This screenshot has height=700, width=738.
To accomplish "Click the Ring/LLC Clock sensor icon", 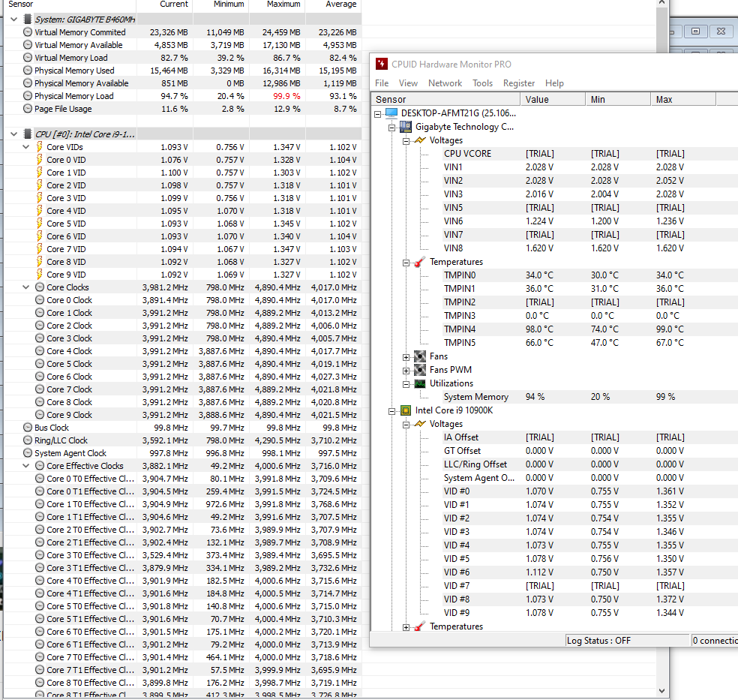I will (28, 440).
